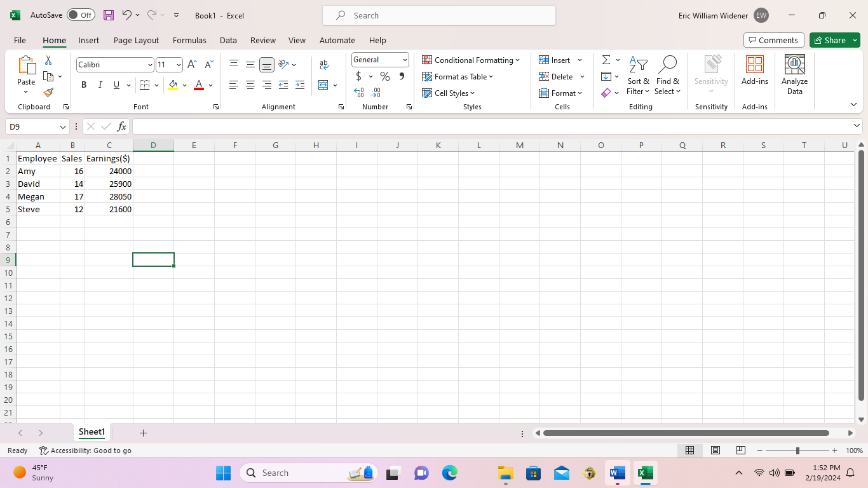The width and height of the screenshot is (868, 488).
Task: Open the General number format dropdown
Action: pos(405,60)
